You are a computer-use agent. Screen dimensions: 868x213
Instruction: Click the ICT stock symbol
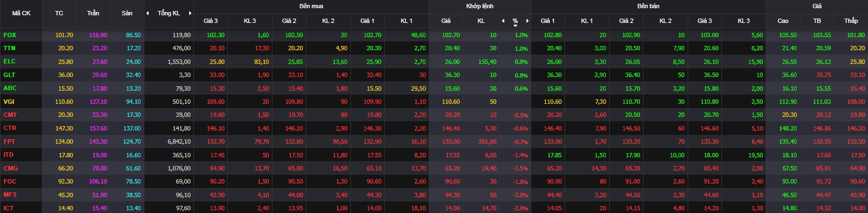click(x=9, y=208)
